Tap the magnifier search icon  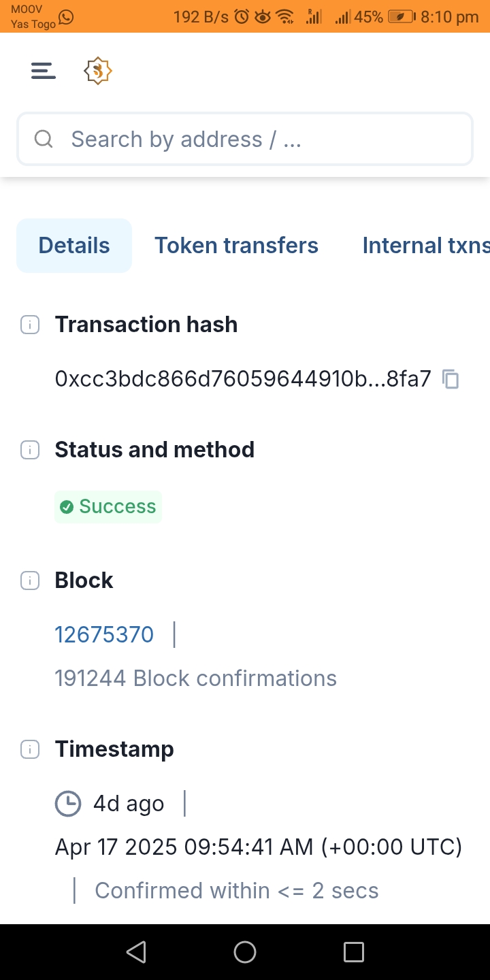click(44, 140)
